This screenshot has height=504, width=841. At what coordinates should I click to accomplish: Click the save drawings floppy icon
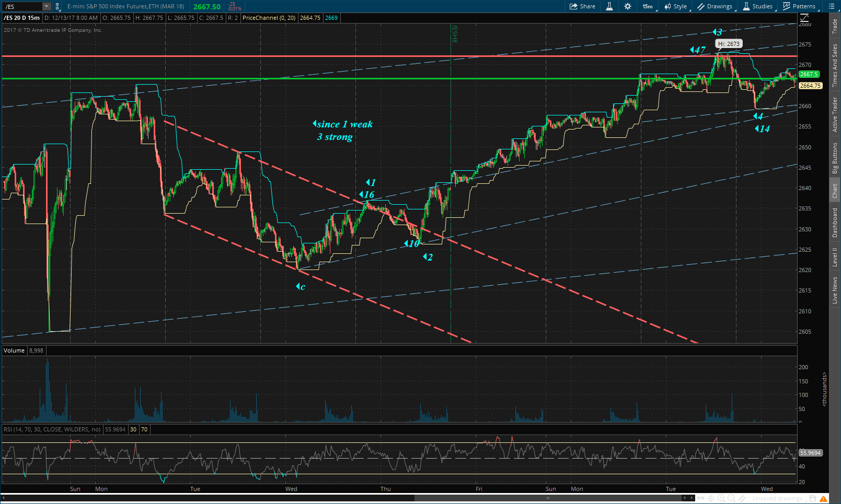click(x=813, y=498)
